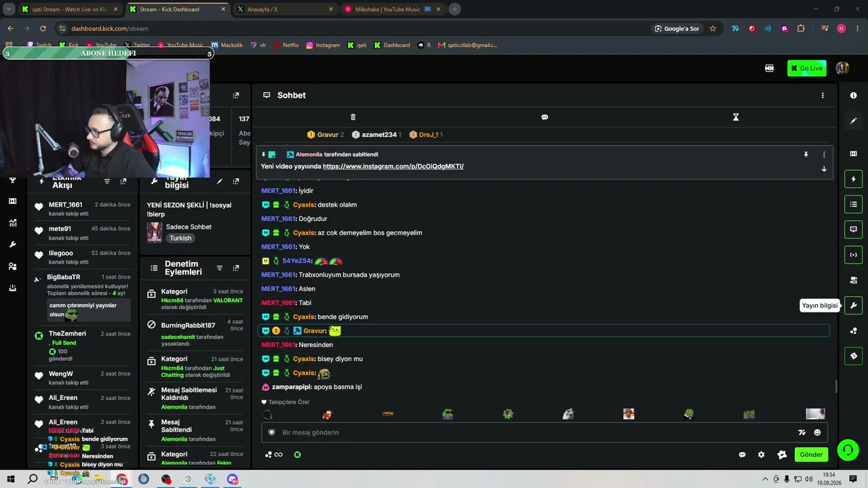Expand pinned message with down arrow
This screenshot has width=868, height=488.
coord(824,169)
